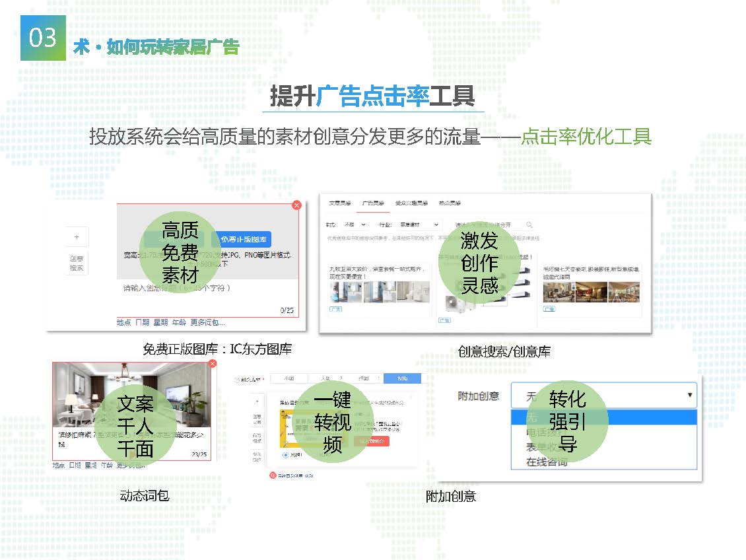Click the 创意搜索/创意库 caption

pos(504,351)
